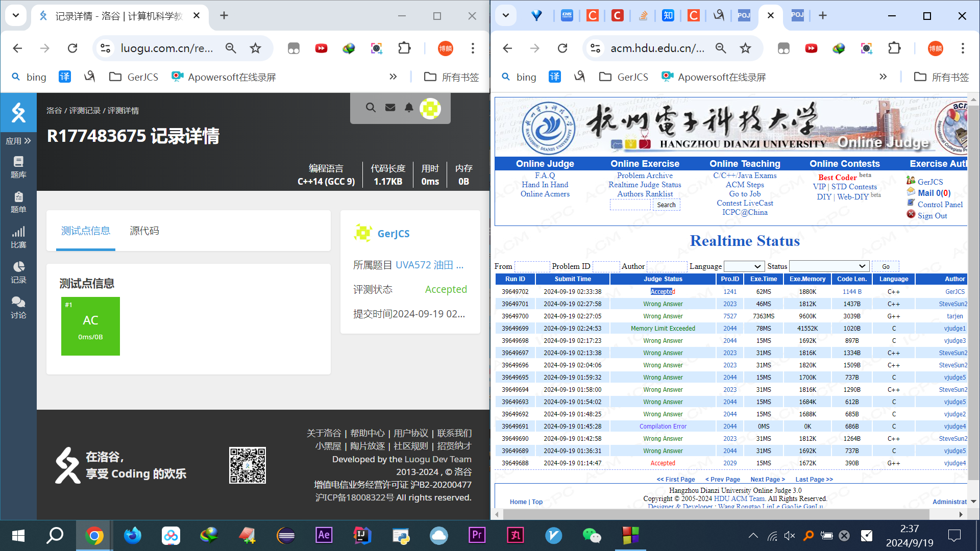Screen dimensions: 980x551
Task: Click the Luogu search magnifier icon
Action: pos(371,108)
